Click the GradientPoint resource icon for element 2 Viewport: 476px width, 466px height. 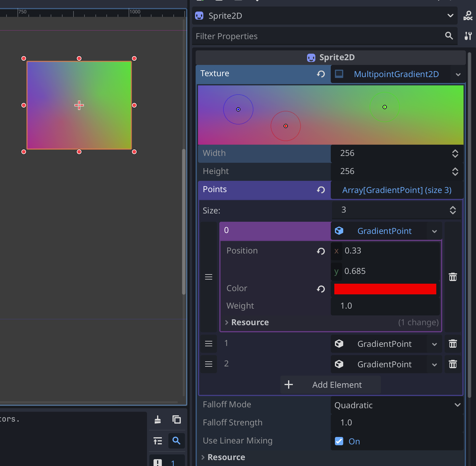coord(339,364)
